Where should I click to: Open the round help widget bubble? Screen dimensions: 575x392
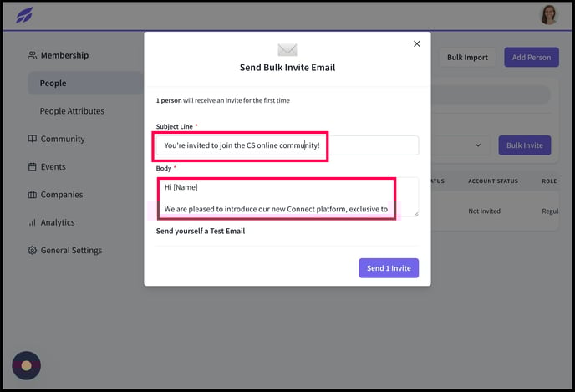[x=27, y=365]
